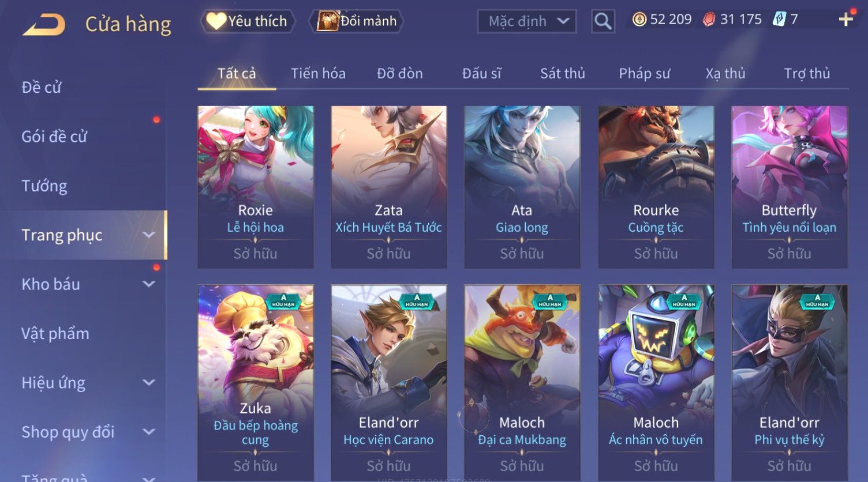The image size is (868, 482).
Task: Open the search magnifier icon
Action: click(603, 21)
